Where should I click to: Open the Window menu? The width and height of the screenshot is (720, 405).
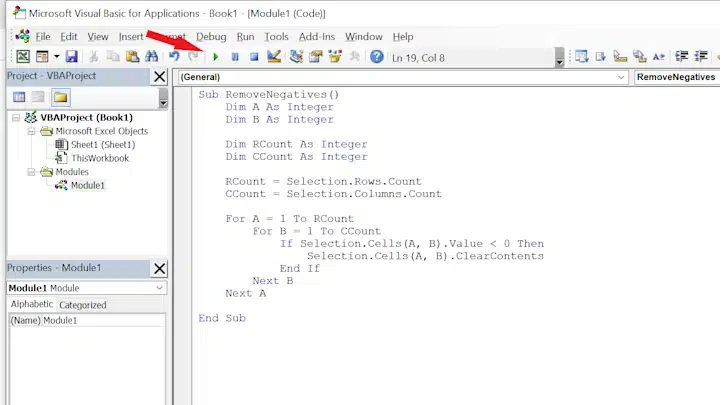coord(364,37)
